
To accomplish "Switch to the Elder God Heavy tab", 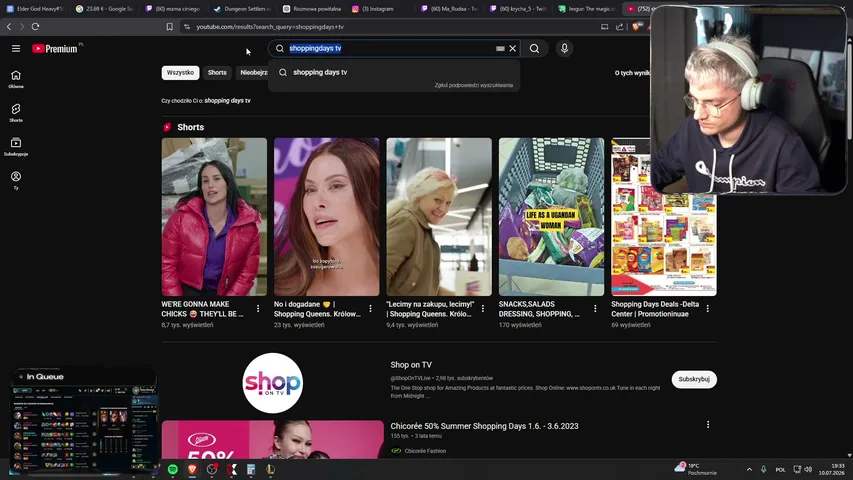I will [35, 9].
